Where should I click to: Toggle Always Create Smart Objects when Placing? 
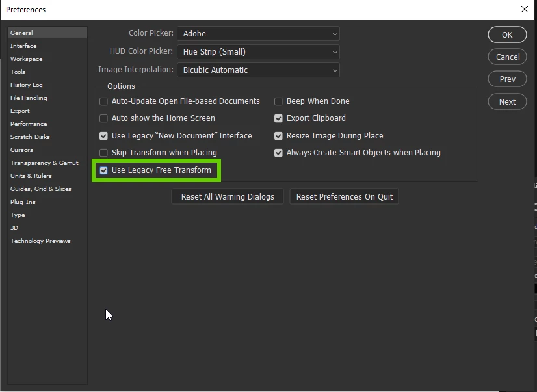[278, 153]
